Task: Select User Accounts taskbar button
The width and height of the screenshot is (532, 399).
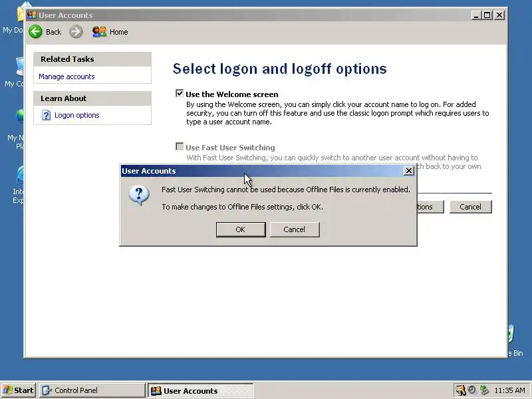Action: (201, 390)
